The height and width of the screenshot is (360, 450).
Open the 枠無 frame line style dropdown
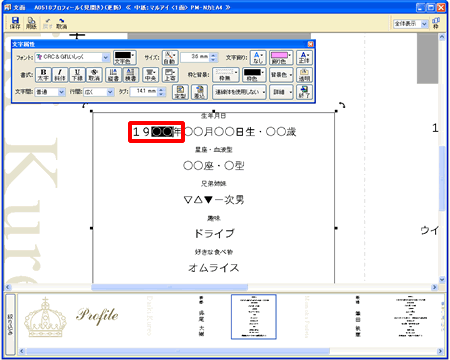[x=225, y=75]
